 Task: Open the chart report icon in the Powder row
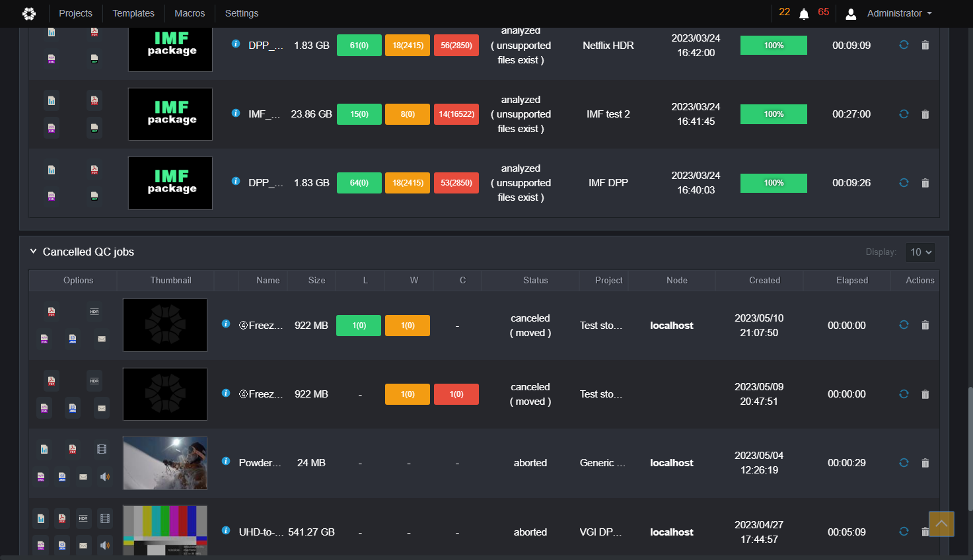point(44,449)
